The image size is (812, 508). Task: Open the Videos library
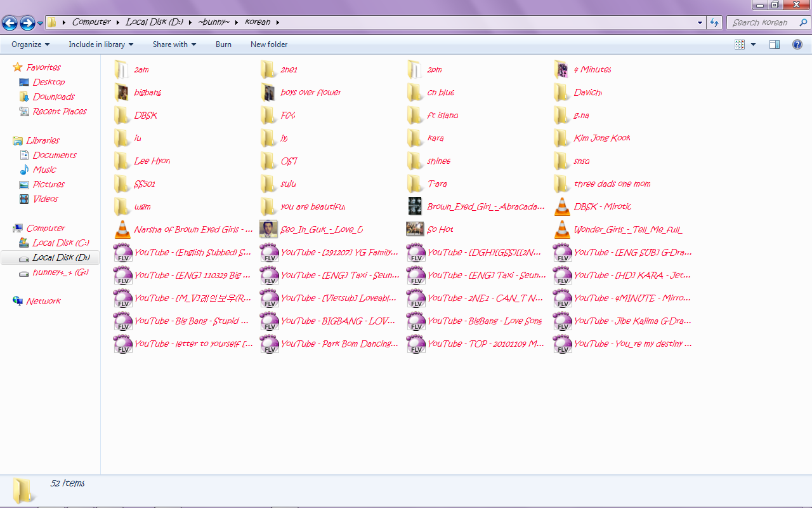pos(46,199)
